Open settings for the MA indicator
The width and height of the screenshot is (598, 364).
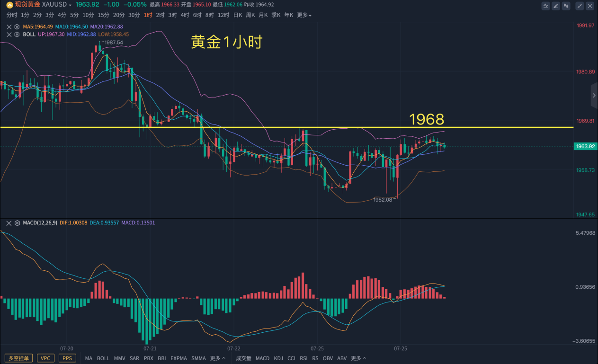(x=17, y=27)
